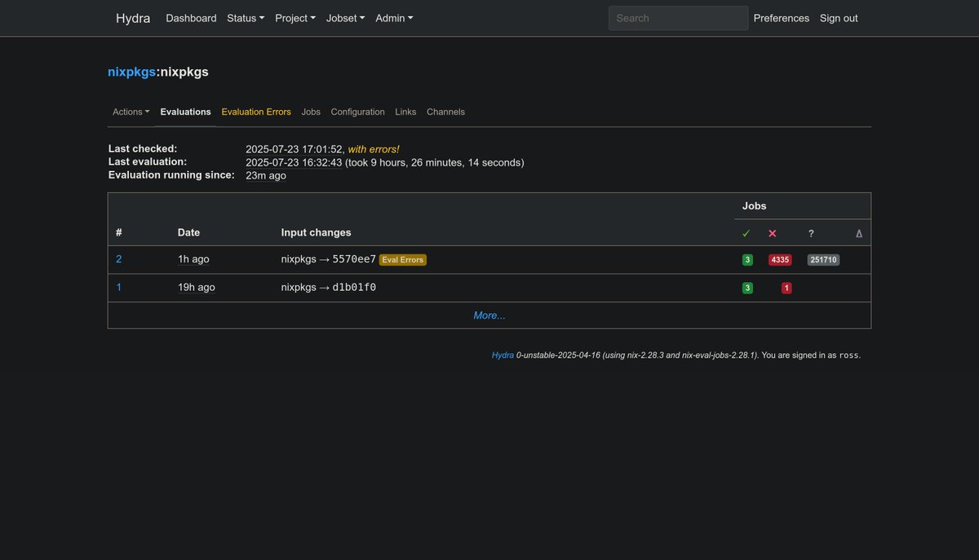This screenshot has width=979, height=560.
Task: Click the red X failed column icon
Action: (x=773, y=233)
